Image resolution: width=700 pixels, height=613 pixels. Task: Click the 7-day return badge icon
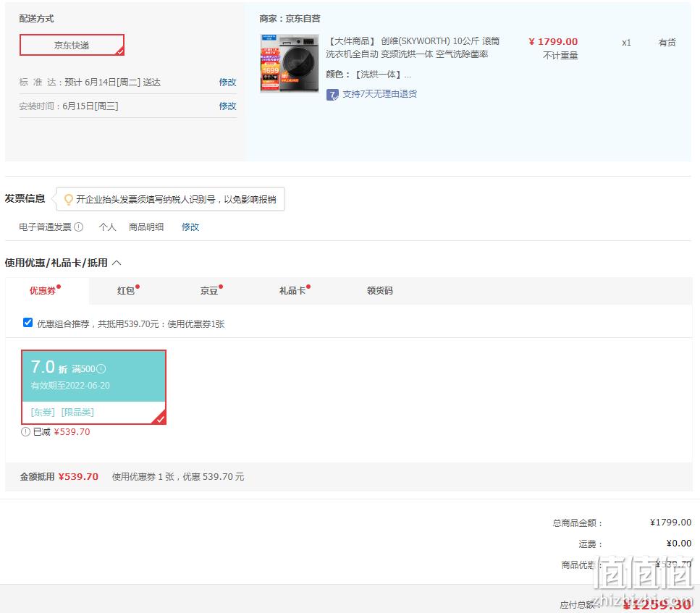332,95
